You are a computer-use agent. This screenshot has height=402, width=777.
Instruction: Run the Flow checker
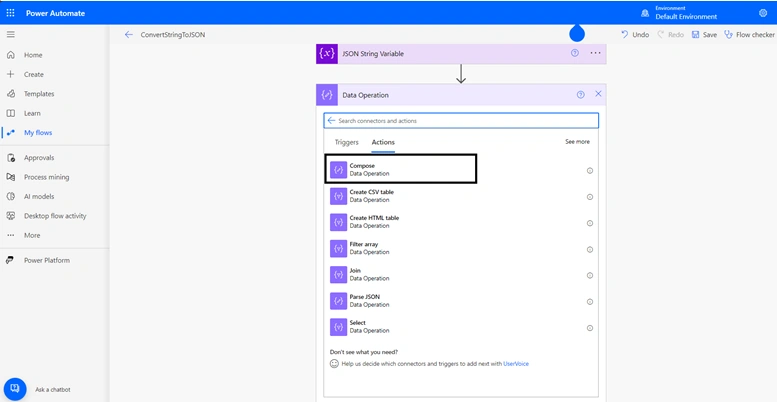[749, 35]
